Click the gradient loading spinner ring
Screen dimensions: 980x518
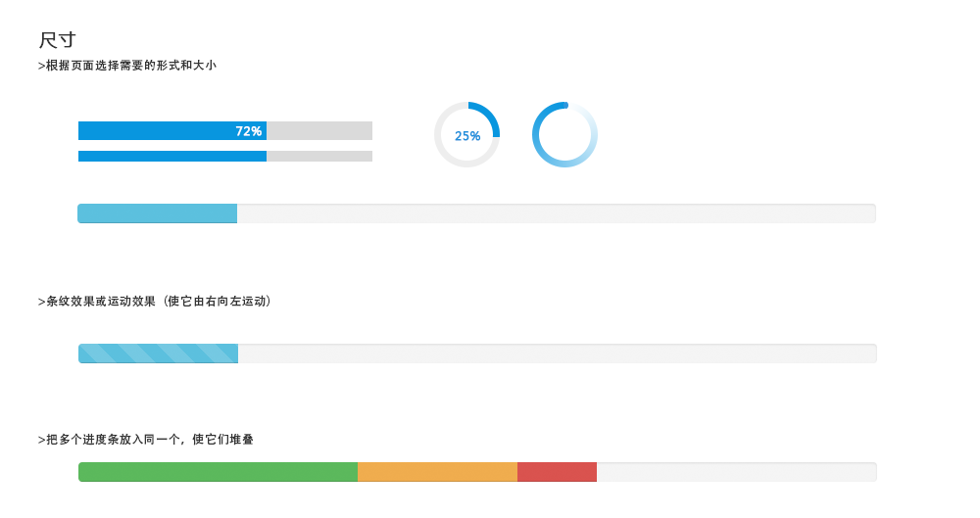click(565, 134)
